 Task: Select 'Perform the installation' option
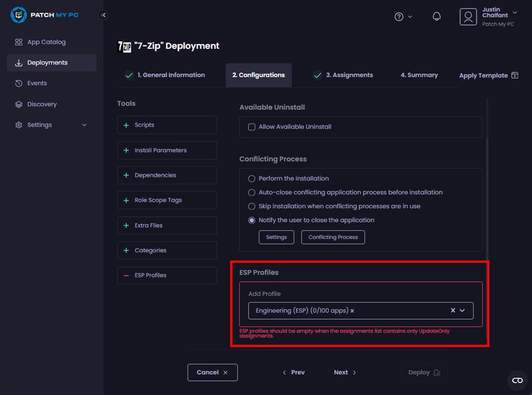point(251,178)
